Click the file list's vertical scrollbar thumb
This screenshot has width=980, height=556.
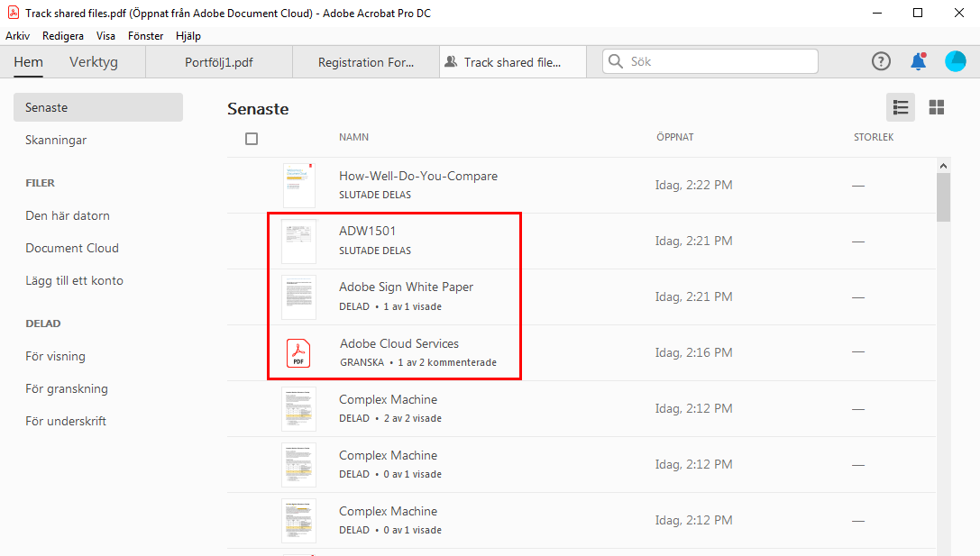943,196
